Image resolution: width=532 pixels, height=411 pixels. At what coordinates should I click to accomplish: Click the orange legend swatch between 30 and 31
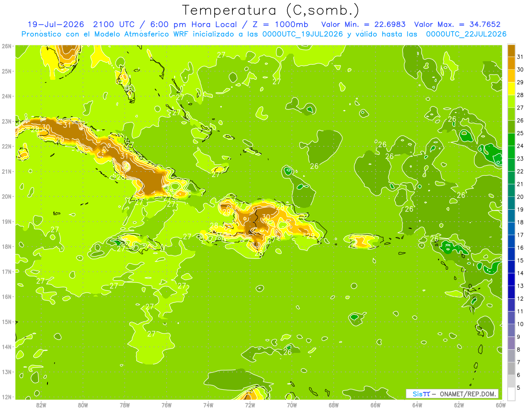512,63
